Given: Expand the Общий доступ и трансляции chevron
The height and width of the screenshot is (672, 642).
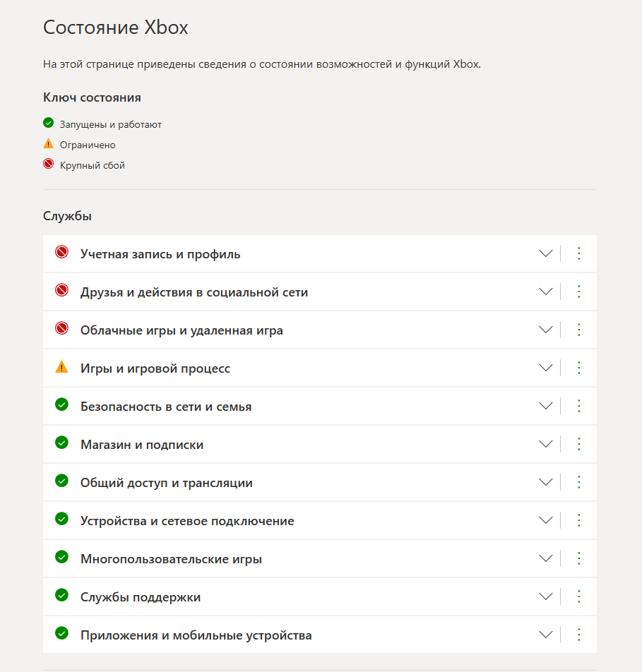Looking at the screenshot, I should point(545,483).
